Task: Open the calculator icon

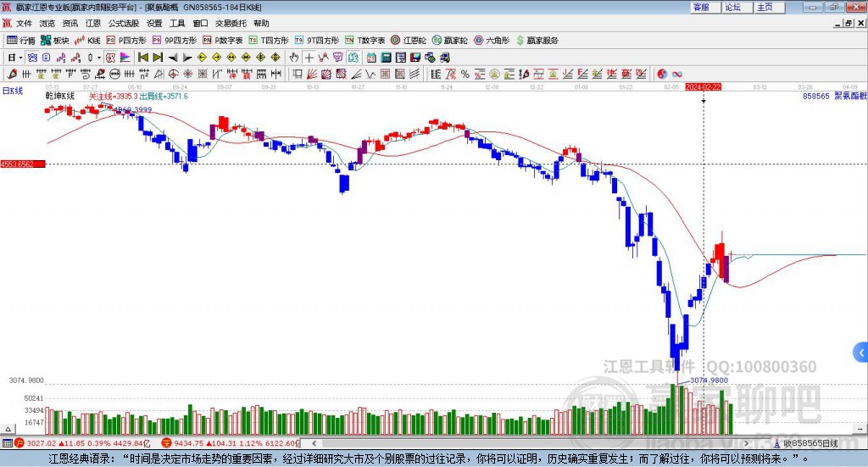Action: pos(386,58)
